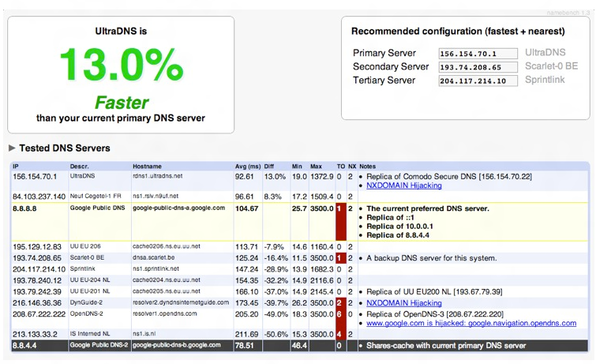Click hostname ns1.sprintlink.net

[x=156, y=268]
